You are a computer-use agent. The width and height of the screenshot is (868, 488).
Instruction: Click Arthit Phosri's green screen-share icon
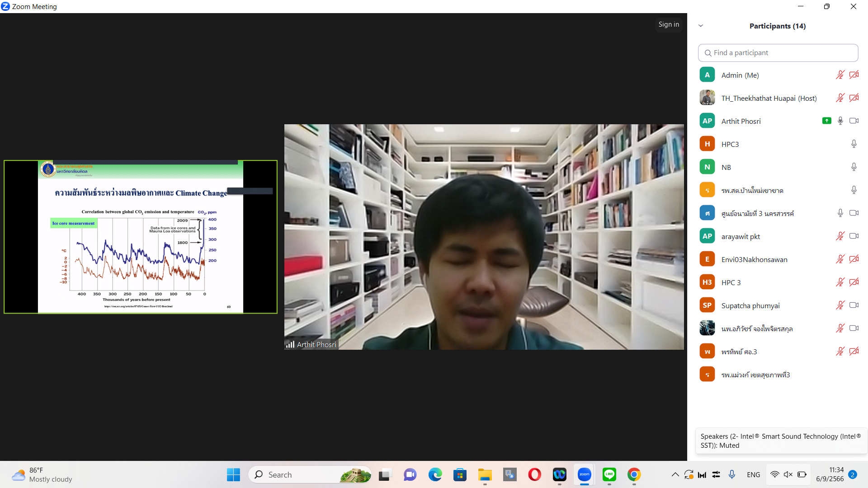click(x=826, y=121)
